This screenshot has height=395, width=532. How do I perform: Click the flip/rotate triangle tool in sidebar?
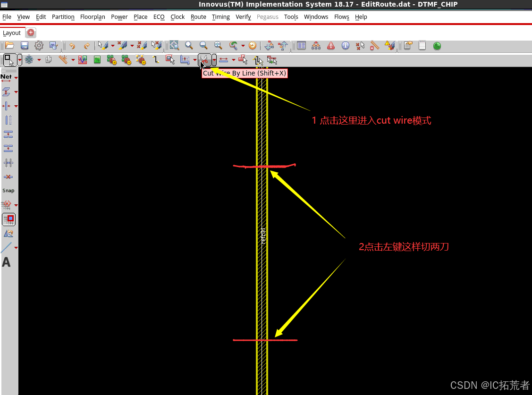click(x=8, y=234)
